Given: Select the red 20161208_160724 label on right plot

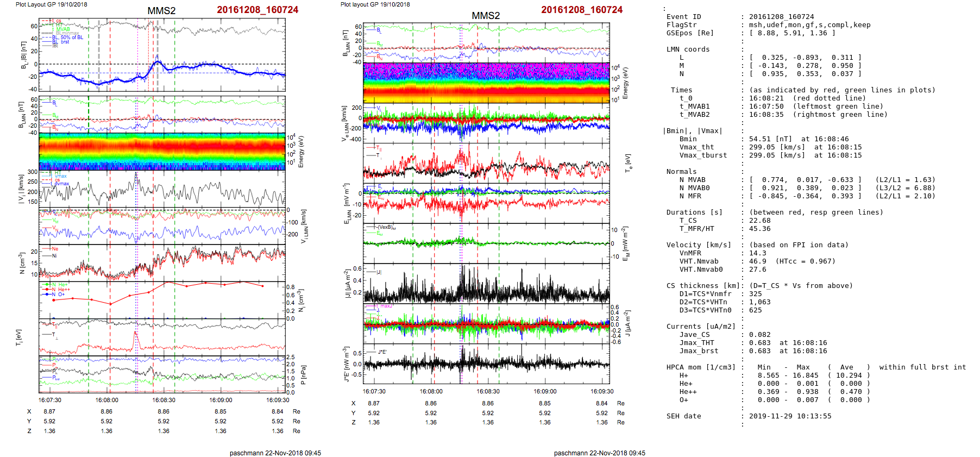Looking at the screenshot, I should 582,10.
